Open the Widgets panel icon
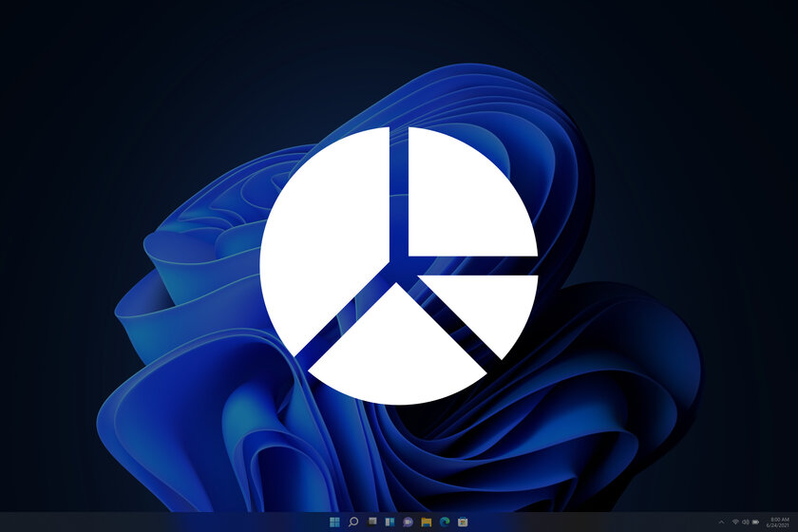 (x=389, y=522)
